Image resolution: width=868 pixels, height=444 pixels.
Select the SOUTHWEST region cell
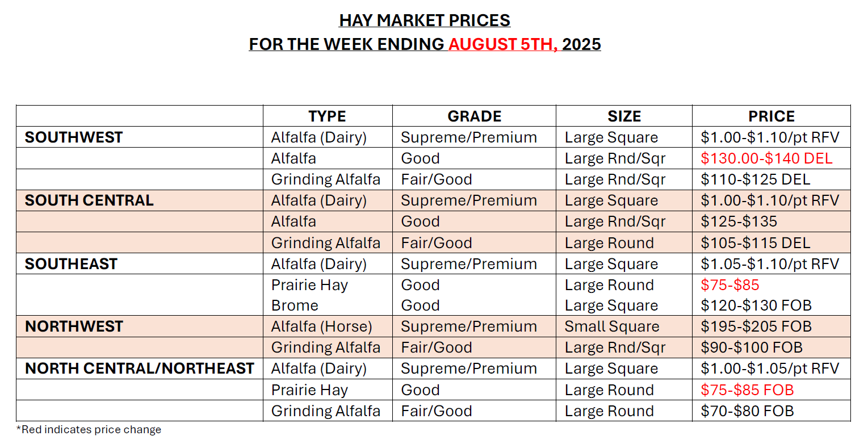74,137
